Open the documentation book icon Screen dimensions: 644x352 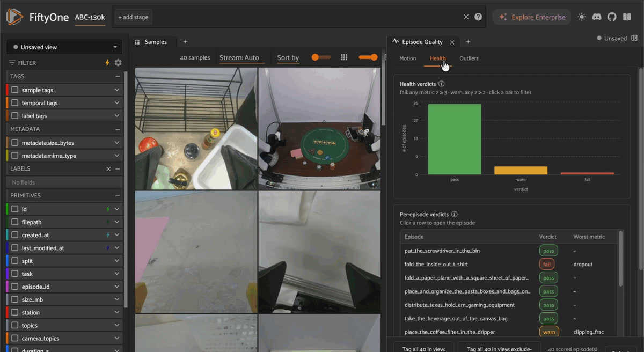[x=627, y=17]
